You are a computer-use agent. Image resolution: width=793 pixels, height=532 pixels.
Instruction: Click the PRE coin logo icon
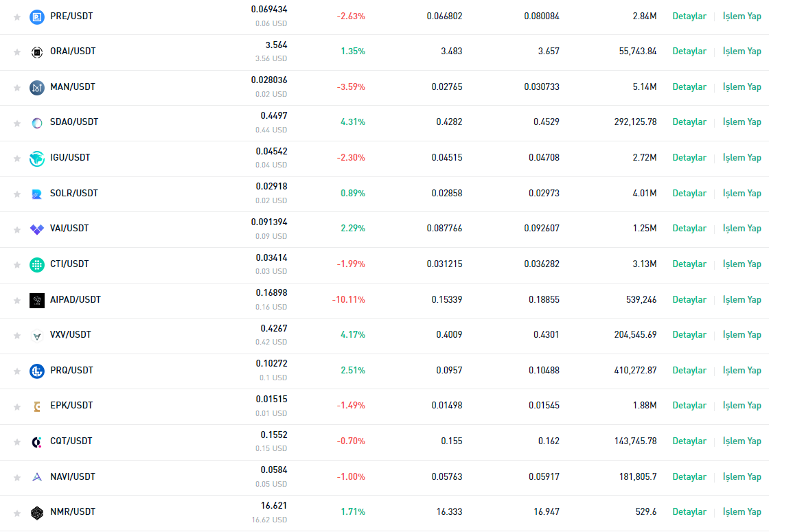[37, 17]
